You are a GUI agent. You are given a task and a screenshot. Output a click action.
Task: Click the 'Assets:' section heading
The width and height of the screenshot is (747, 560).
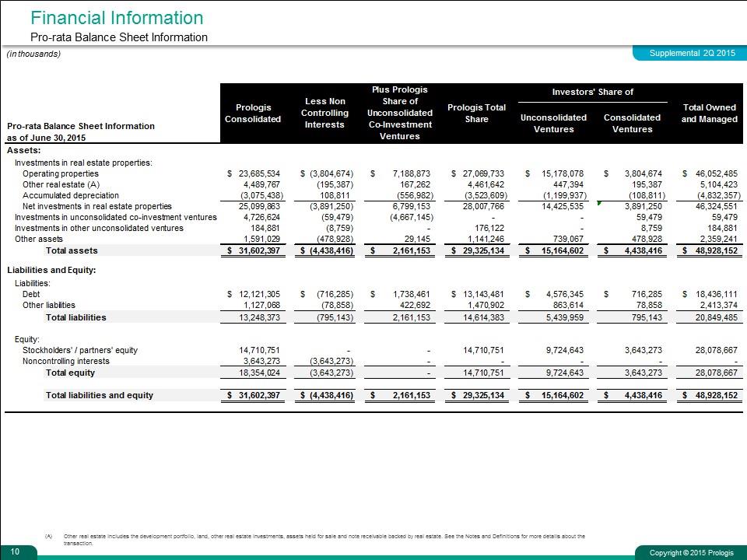pos(24,150)
